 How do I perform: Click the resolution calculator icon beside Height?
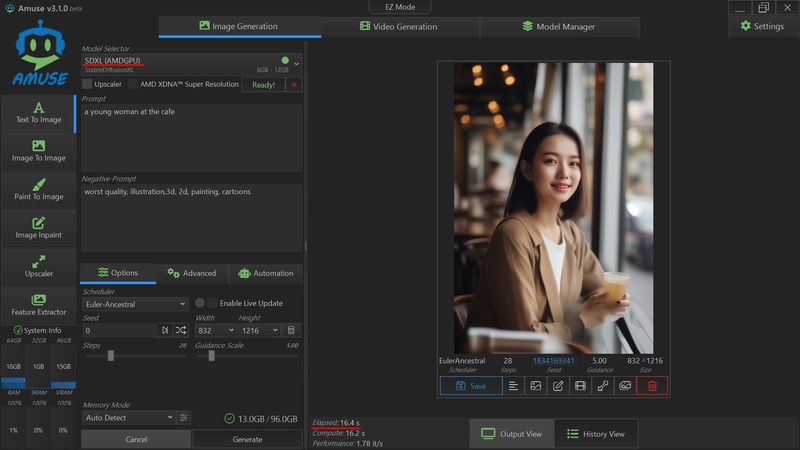click(x=291, y=330)
